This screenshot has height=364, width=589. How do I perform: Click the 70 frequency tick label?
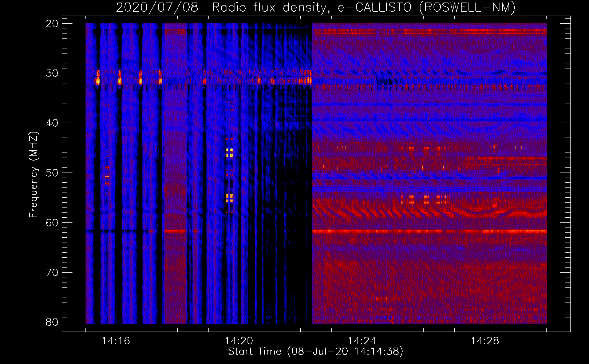point(52,273)
